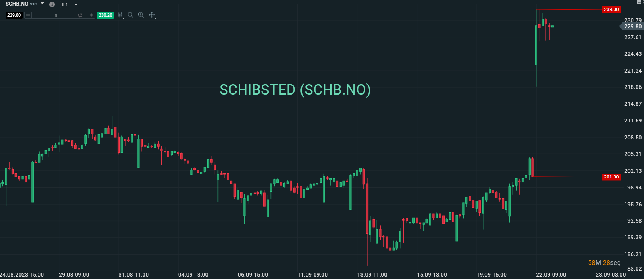The width and height of the screenshot is (644, 279).
Task: Click the 22.09 09:00 time axis label
Action: [551, 275]
